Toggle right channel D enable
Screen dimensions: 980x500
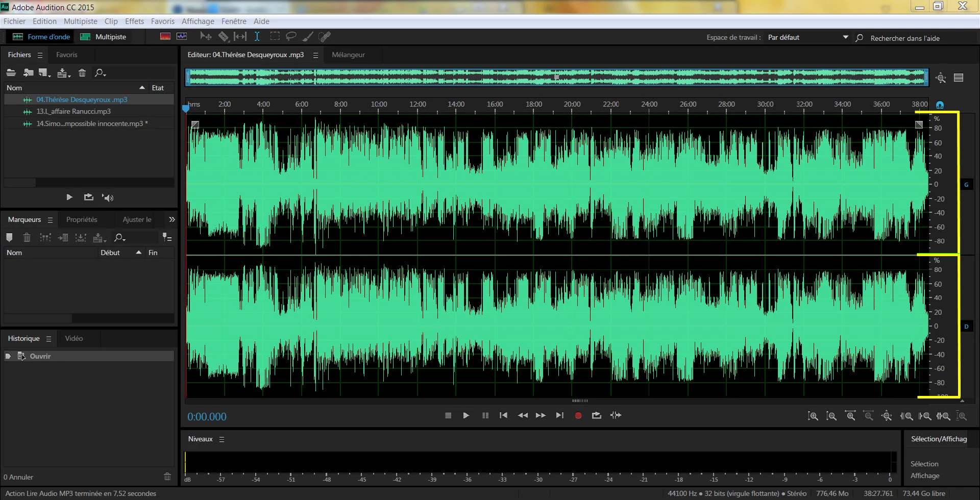pyautogui.click(x=966, y=327)
